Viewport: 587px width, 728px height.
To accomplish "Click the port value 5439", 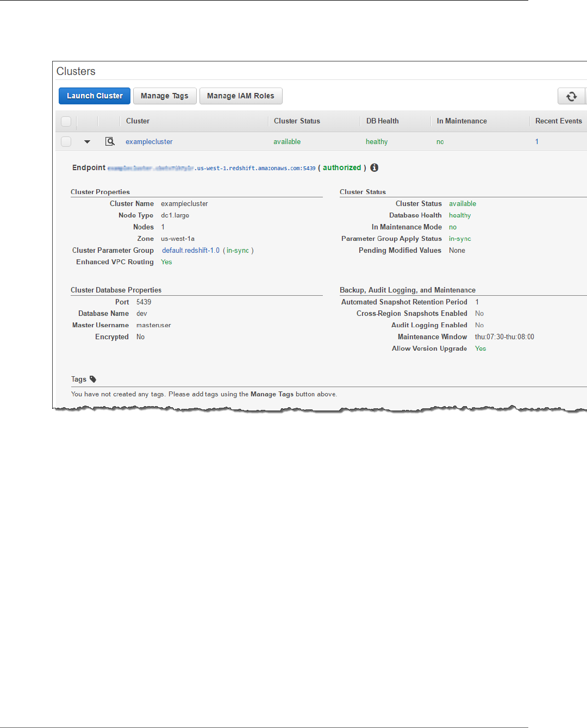I will 144,302.
